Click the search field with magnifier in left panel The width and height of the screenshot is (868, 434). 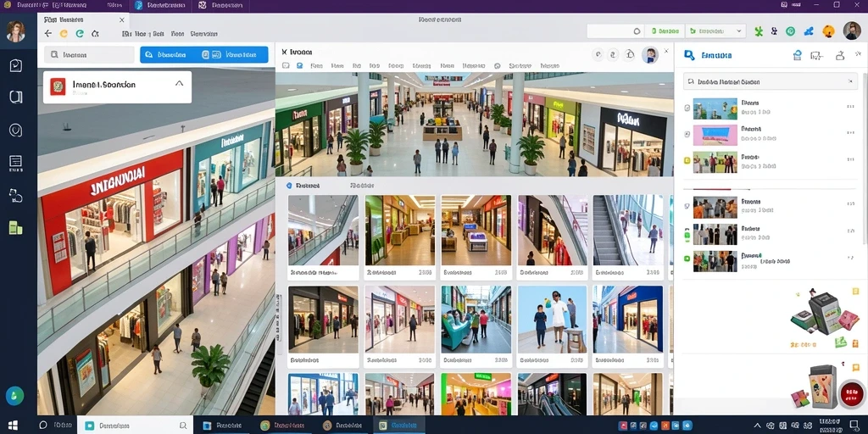(x=89, y=55)
